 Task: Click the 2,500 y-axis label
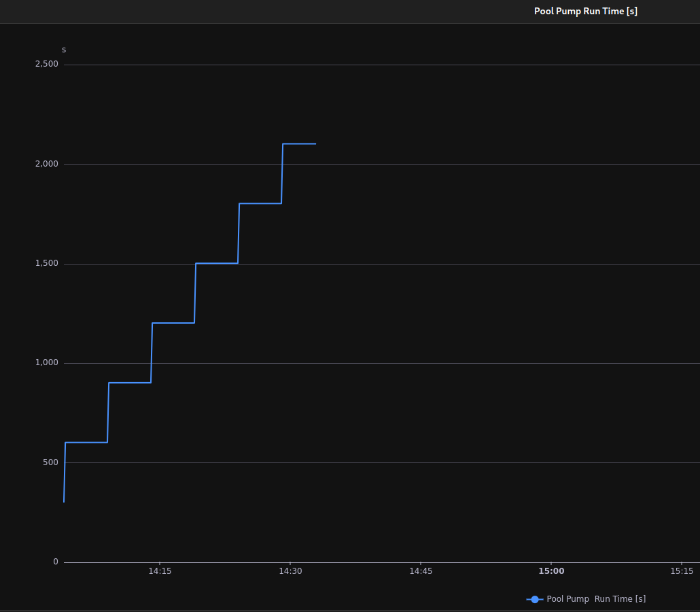point(47,65)
